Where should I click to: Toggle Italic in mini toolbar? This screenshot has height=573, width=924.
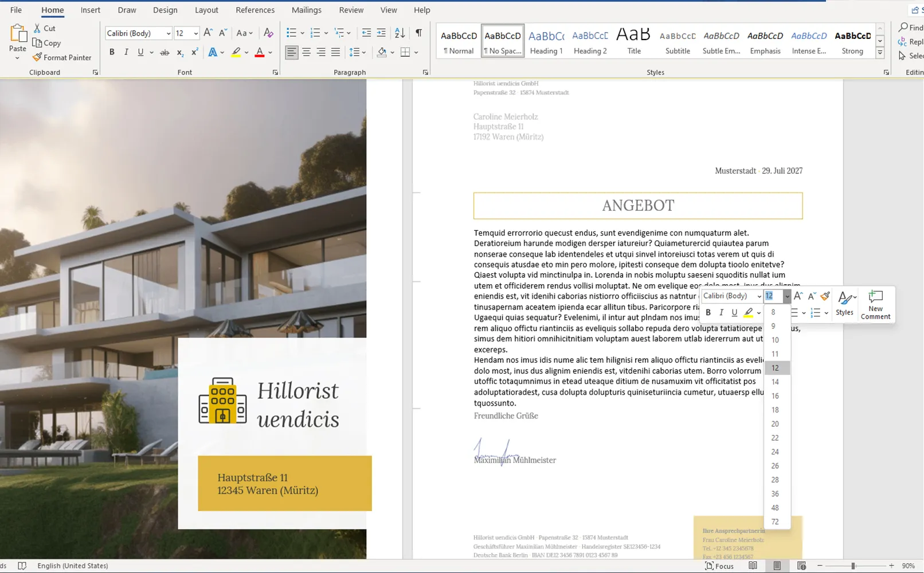pos(721,312)
